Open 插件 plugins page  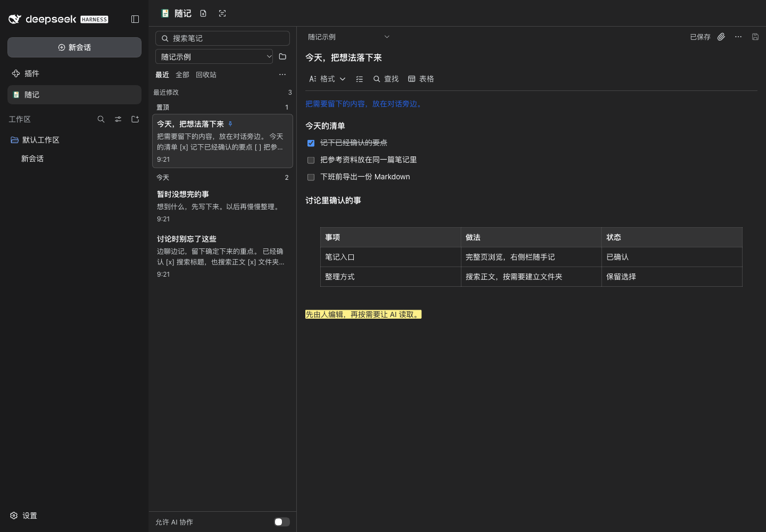[x=74, y=73]
